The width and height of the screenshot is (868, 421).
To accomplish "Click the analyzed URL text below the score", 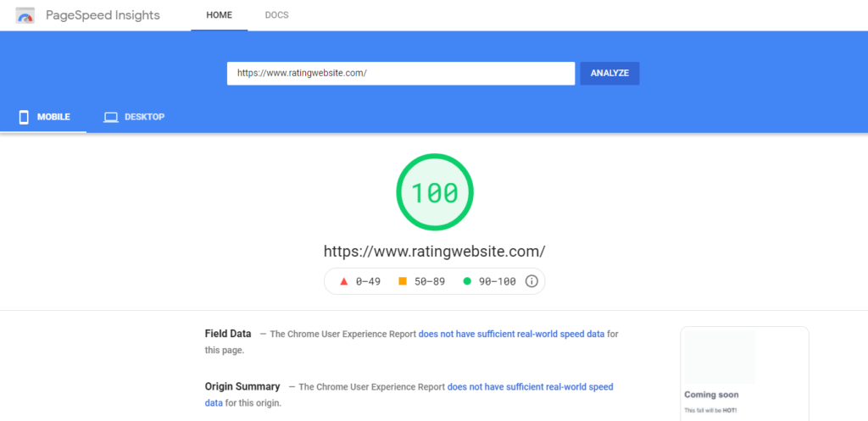I will coord(435,251).
